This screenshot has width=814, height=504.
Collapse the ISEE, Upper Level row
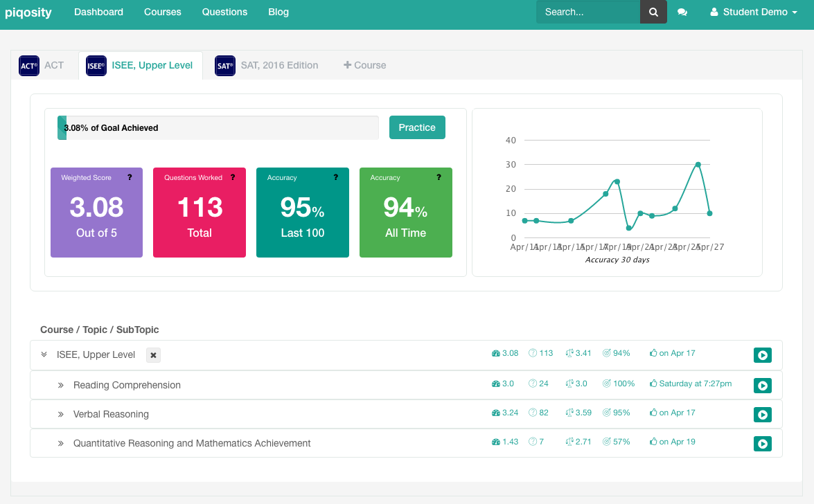click(44, 354)
